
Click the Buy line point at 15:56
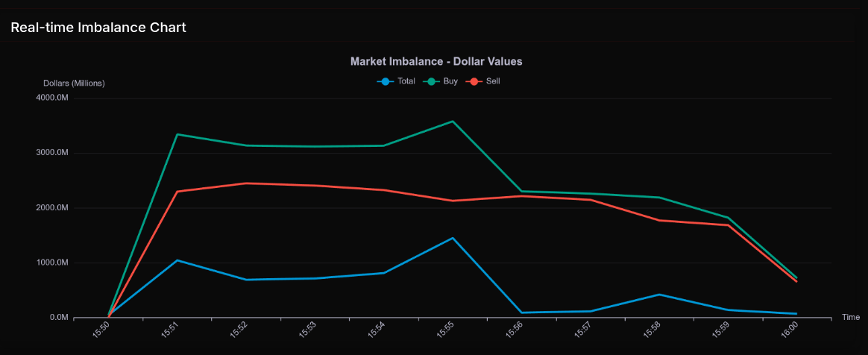click(521, 192)
